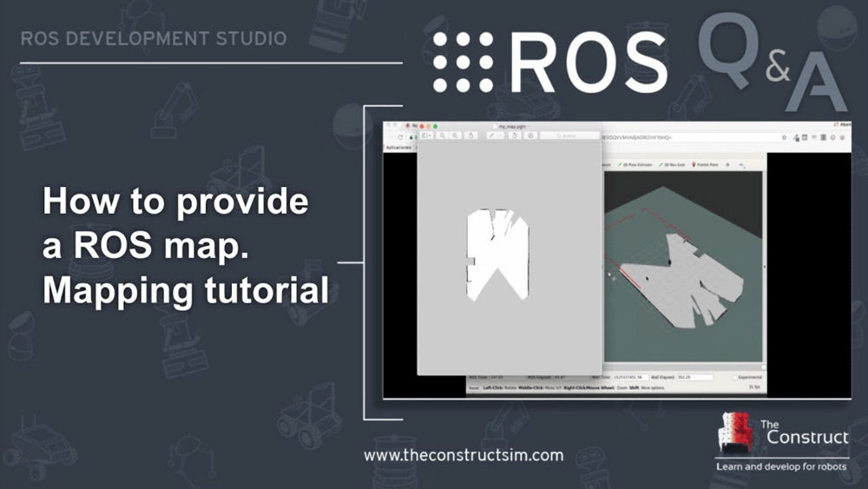Select the Markup pen tool in Preview
The image size is (868, 489).
pos(491,135)
